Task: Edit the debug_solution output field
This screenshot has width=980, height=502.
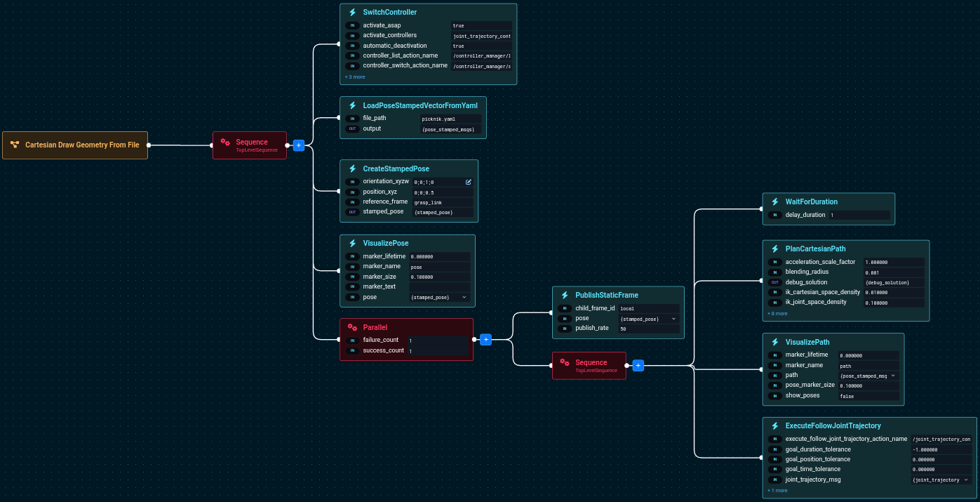Action: (x=894, y=282)
